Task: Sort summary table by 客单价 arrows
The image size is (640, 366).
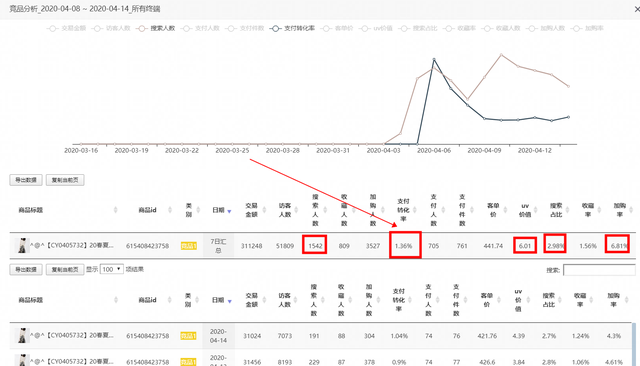Action: (505, 210)
